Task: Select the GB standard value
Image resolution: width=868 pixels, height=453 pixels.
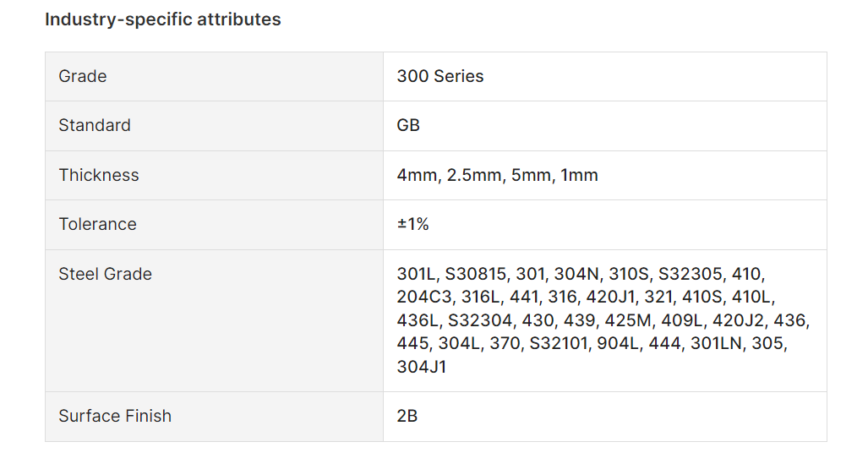Action: (408, 125)
